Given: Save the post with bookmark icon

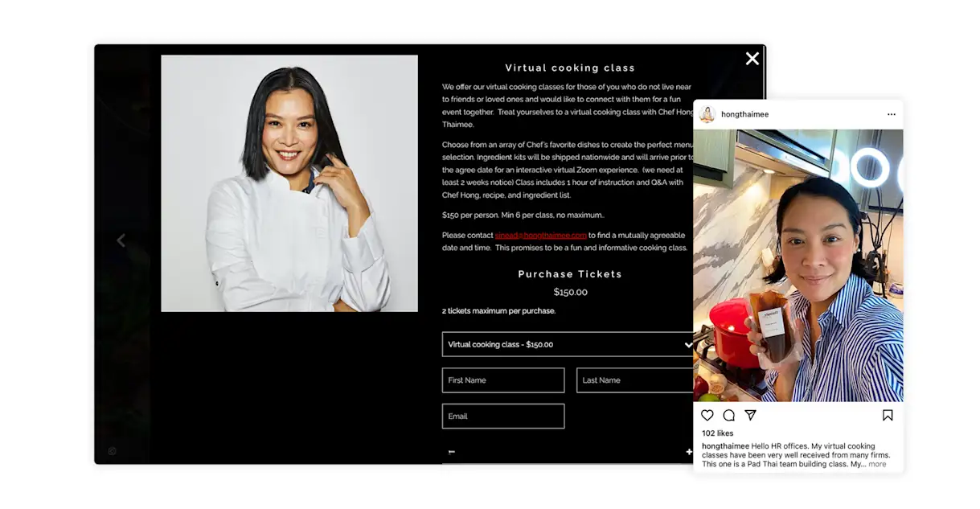Looking at the screenshot, I should coord(888,416).
